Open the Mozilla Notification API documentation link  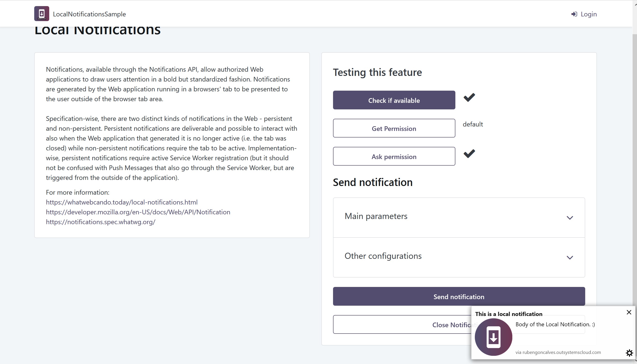138,212
